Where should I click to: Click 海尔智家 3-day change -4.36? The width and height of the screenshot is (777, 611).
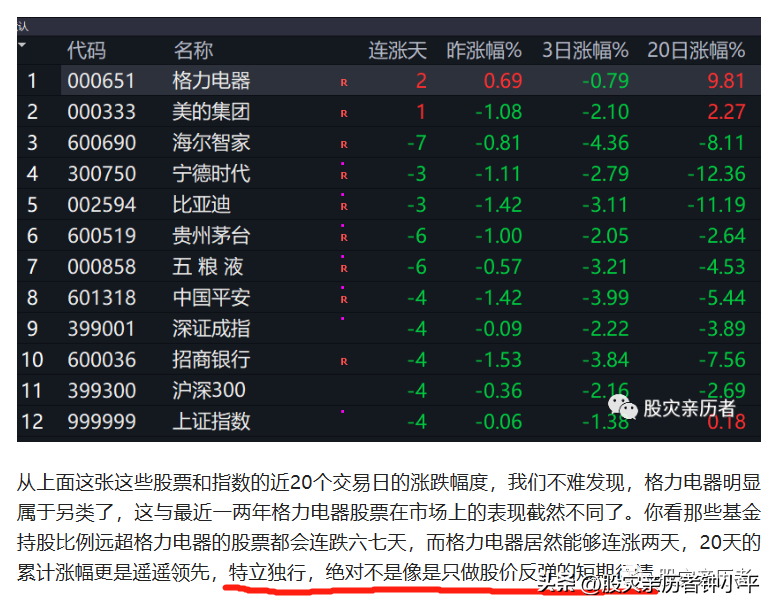[x=606, y=143]
